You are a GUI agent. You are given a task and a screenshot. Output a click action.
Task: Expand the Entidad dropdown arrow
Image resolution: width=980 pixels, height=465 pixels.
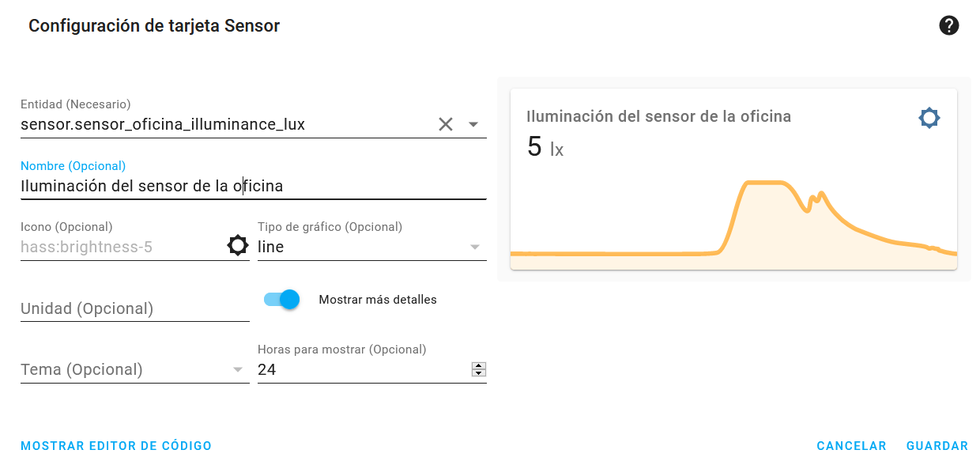pyautogui.click(x=473, y=124)
